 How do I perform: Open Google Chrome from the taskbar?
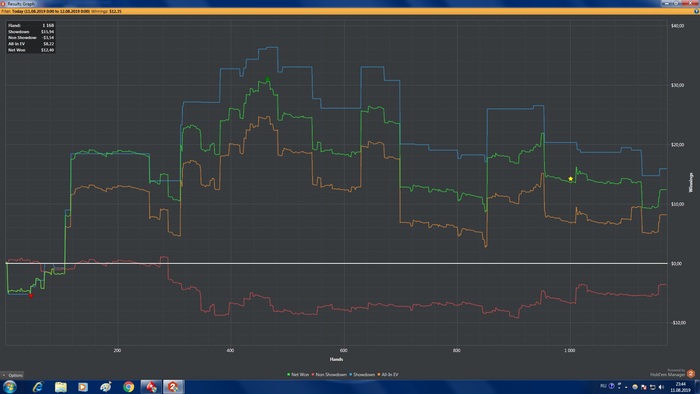pos(129,387)
